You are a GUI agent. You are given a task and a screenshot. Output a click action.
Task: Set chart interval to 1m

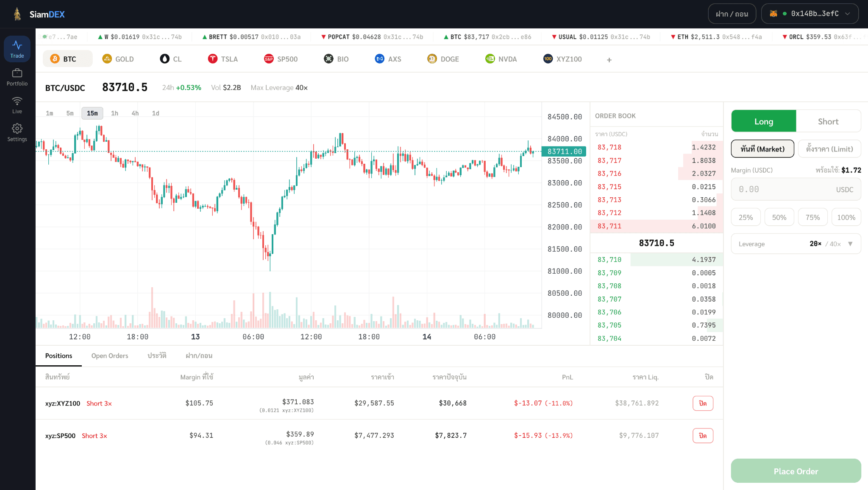pos(50,113)
